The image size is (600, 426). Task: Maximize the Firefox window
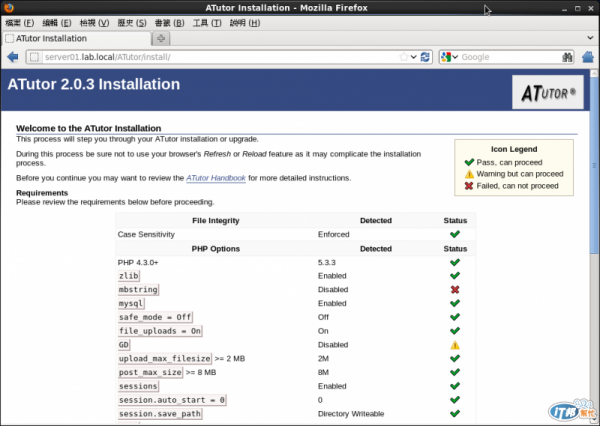(577, 8)
